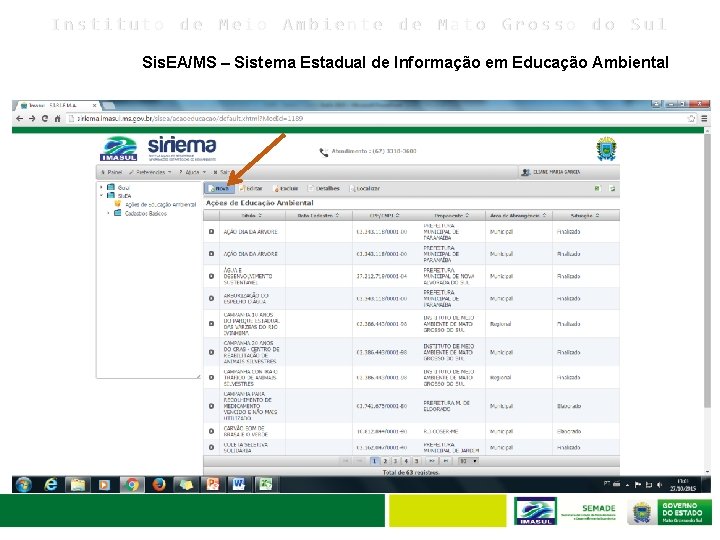
Task: Click the Excluir toolbar button
Action: point(286,188)
